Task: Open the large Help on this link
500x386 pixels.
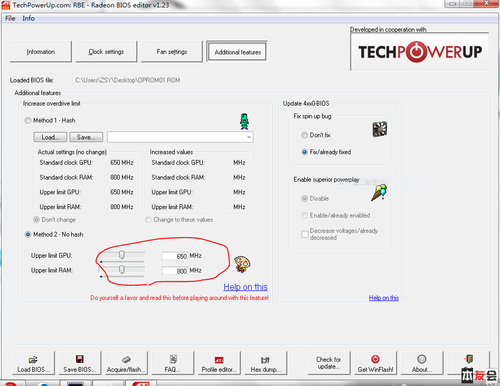Action: pos(245,287)
